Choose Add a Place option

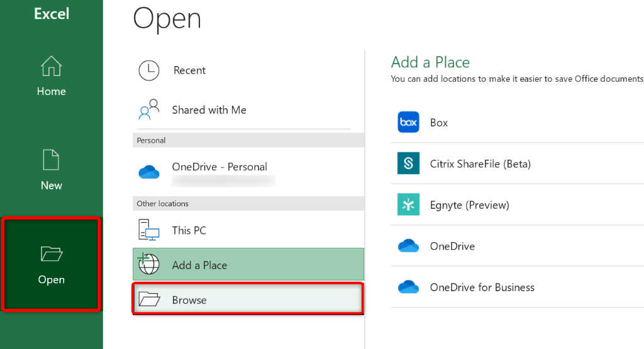click(199, 265)
